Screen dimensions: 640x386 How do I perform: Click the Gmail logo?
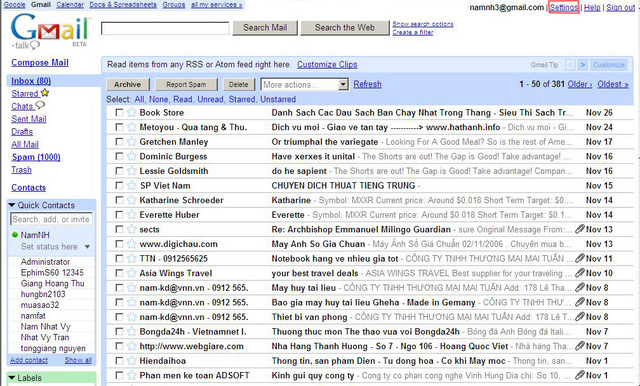click(x=49, y=31)
